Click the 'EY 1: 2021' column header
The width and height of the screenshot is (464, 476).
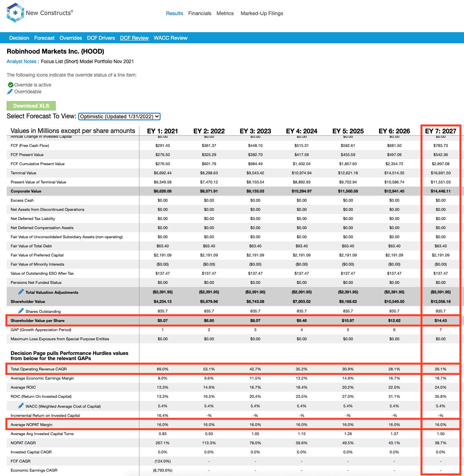162,131
